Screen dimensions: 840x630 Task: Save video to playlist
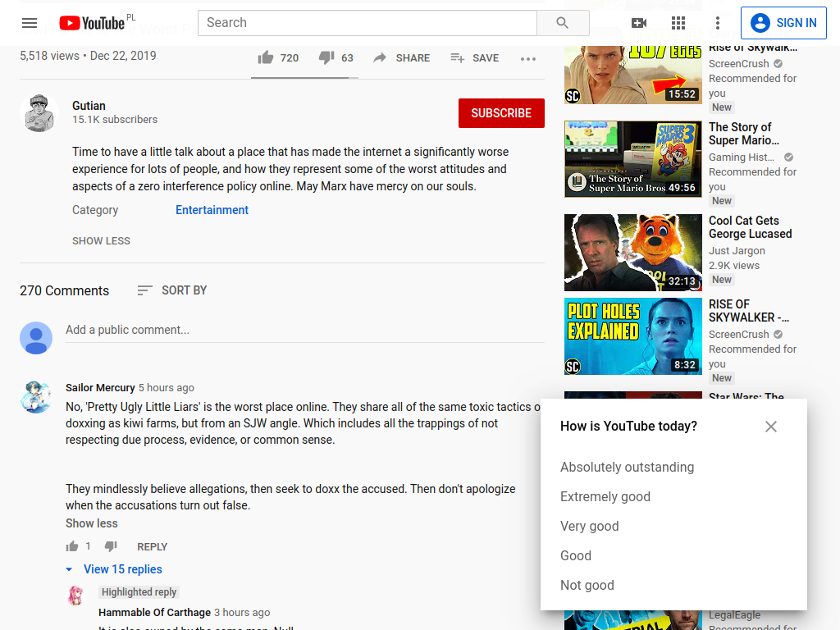(x=475, y=58)
